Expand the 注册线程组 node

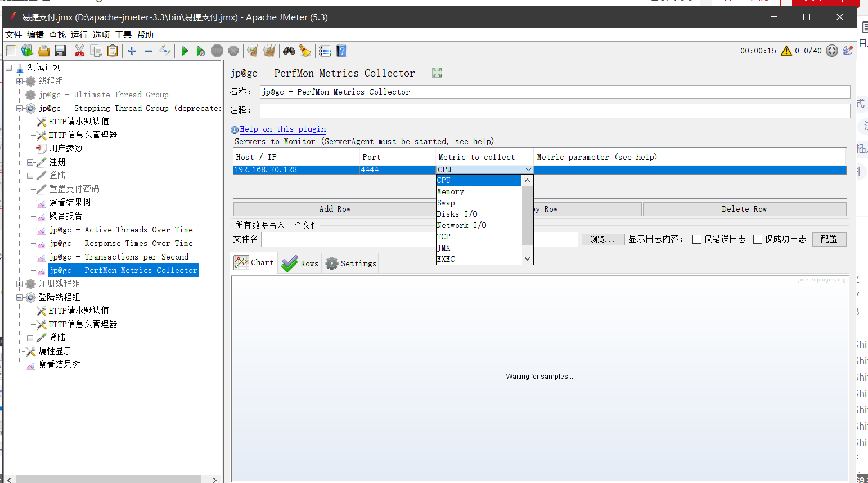[x=20, y=284]
